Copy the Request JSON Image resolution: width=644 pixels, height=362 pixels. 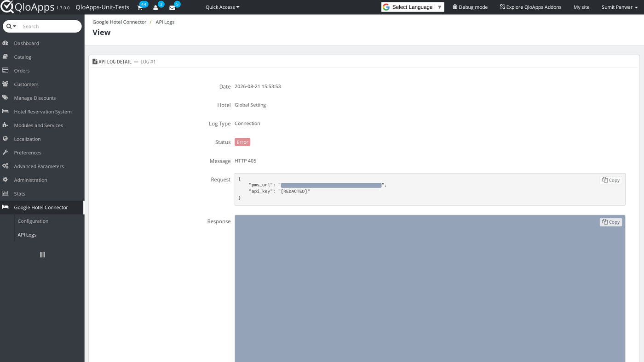click(x=611, y=180)
